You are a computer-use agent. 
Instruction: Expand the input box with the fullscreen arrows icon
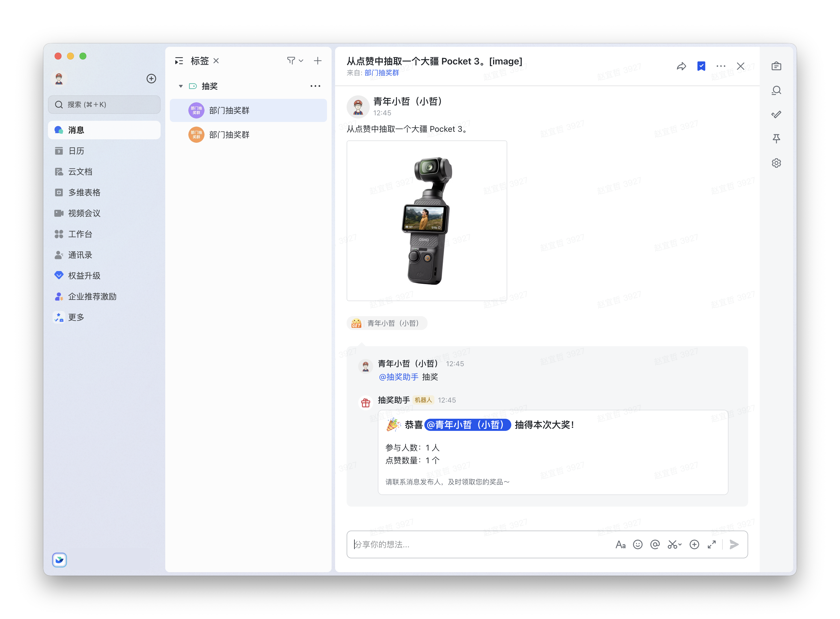point(711,544)
